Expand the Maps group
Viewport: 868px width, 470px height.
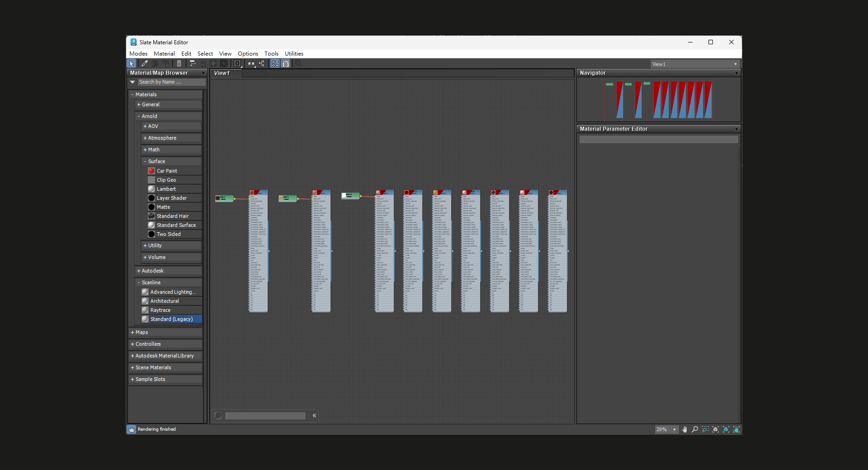[x=165, y=332]
